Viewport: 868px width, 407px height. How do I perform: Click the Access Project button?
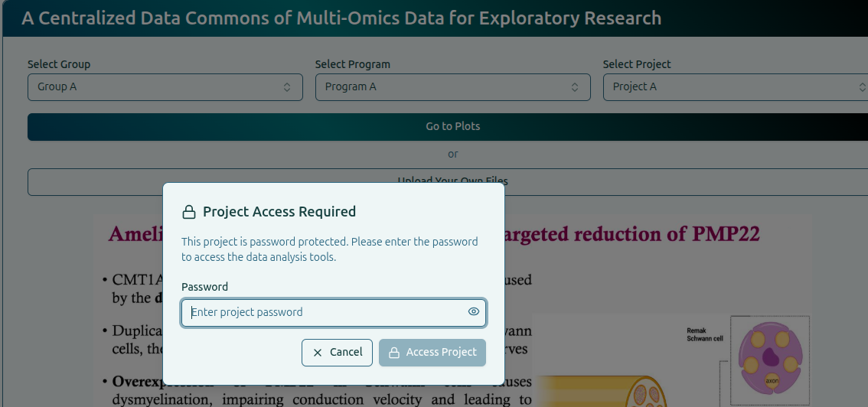click(x=432, y=352)
